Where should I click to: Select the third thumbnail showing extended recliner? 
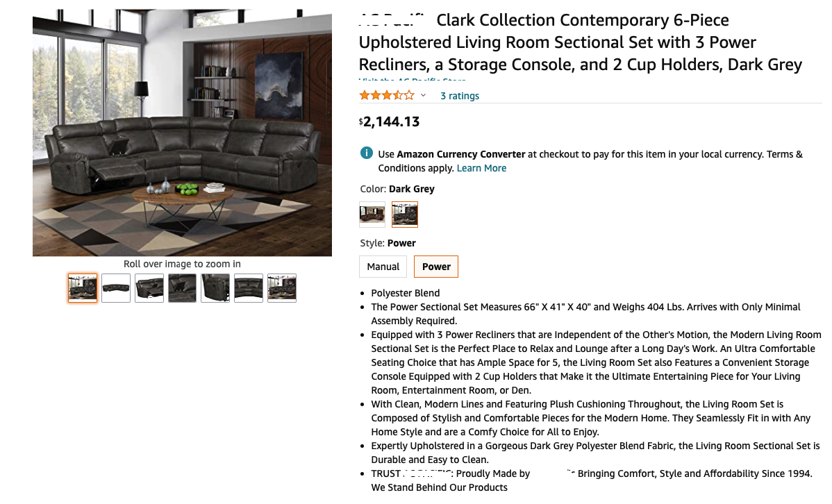point(149,287)
